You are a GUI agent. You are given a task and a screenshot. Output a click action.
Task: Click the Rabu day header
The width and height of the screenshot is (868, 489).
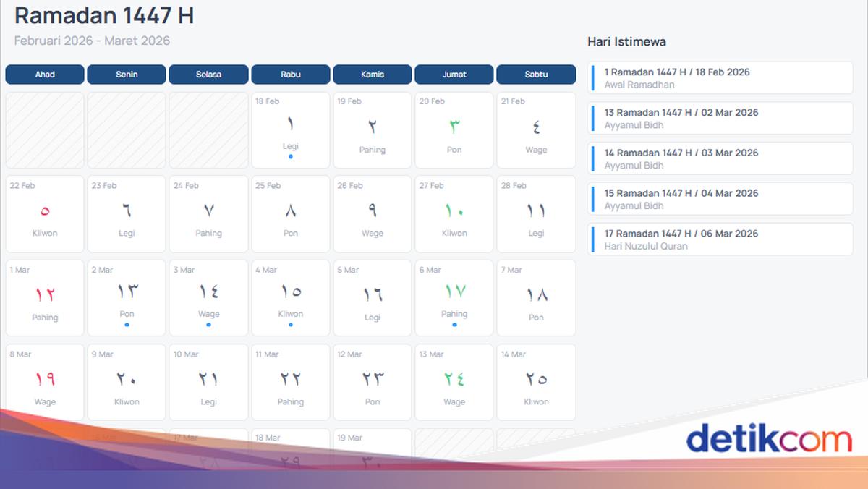[x=291, y=75]
